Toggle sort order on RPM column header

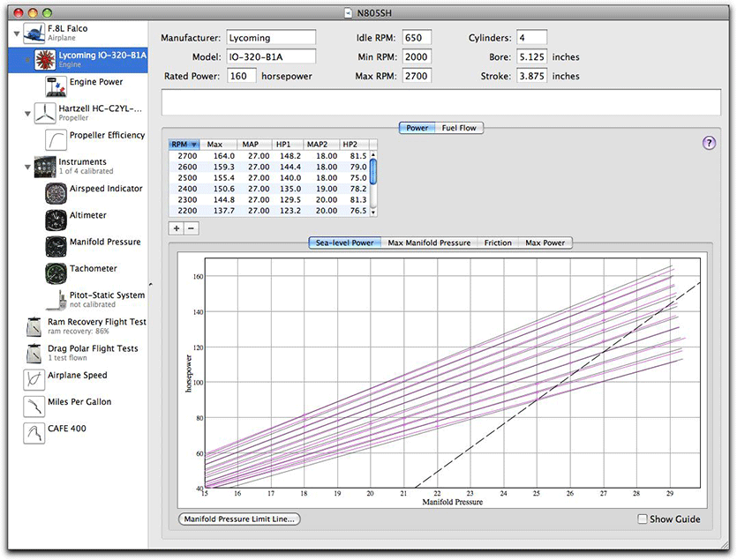184,145
